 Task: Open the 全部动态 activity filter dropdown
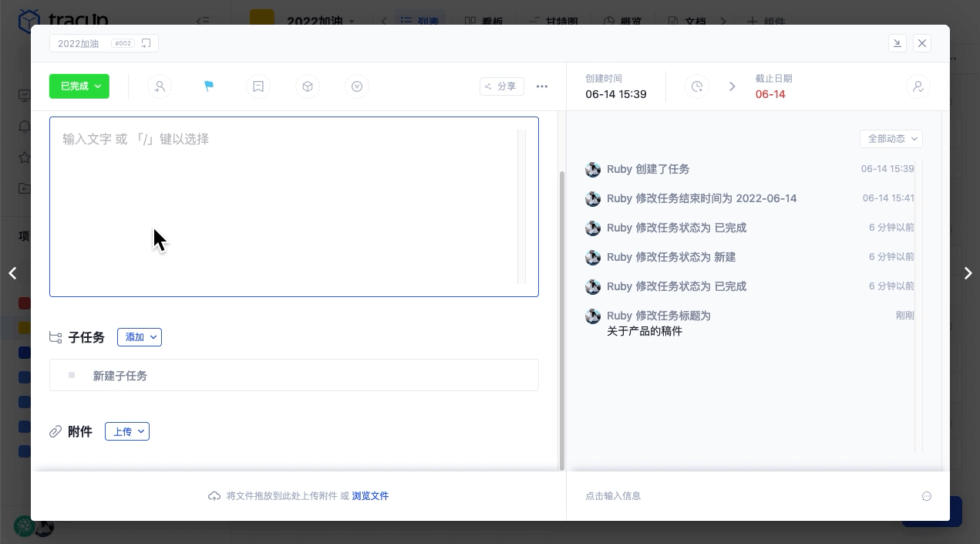[x=891, y=139]
